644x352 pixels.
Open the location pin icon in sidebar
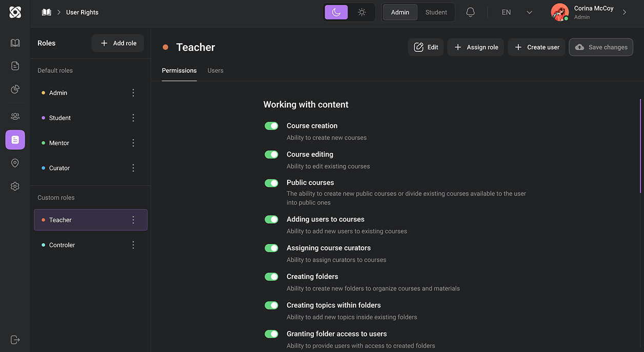15,163
